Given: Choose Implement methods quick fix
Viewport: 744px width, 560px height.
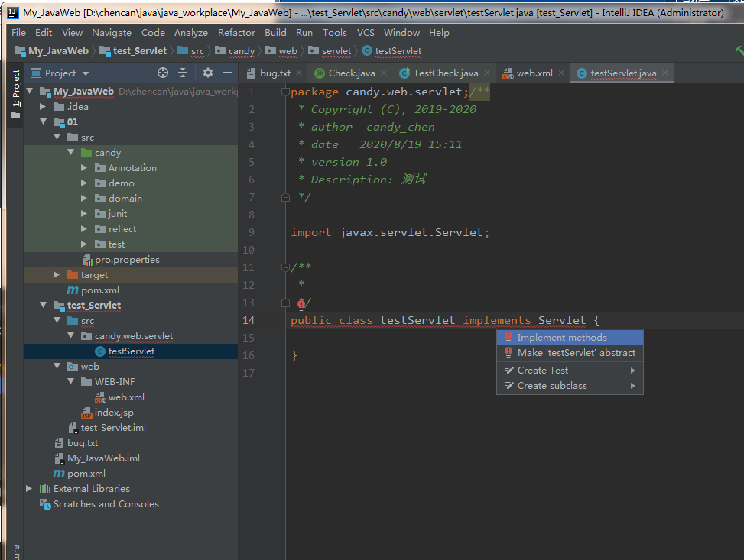Looking at the screenshot, I should 570,337.
